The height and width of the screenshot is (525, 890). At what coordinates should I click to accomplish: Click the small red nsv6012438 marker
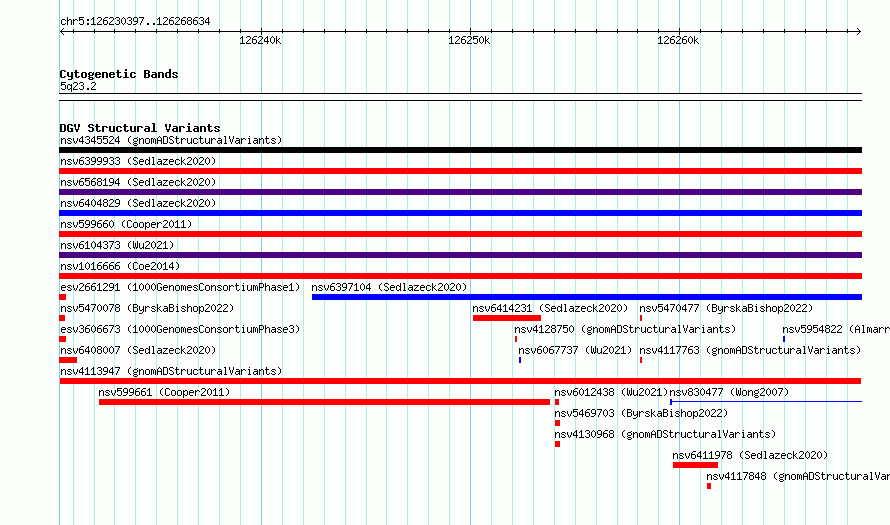coord(557,402)
